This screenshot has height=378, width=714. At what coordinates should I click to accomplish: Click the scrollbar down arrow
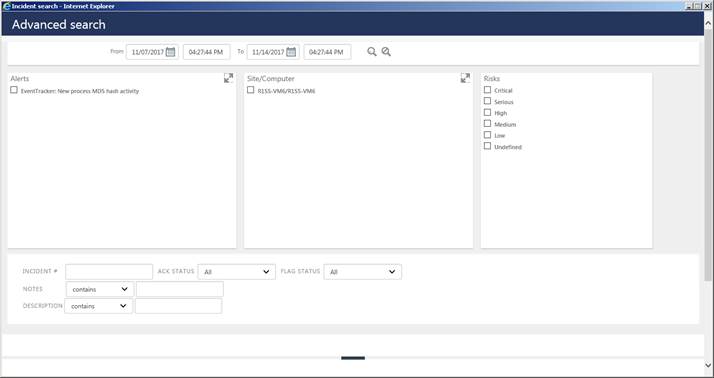click(x=709, y=365)
